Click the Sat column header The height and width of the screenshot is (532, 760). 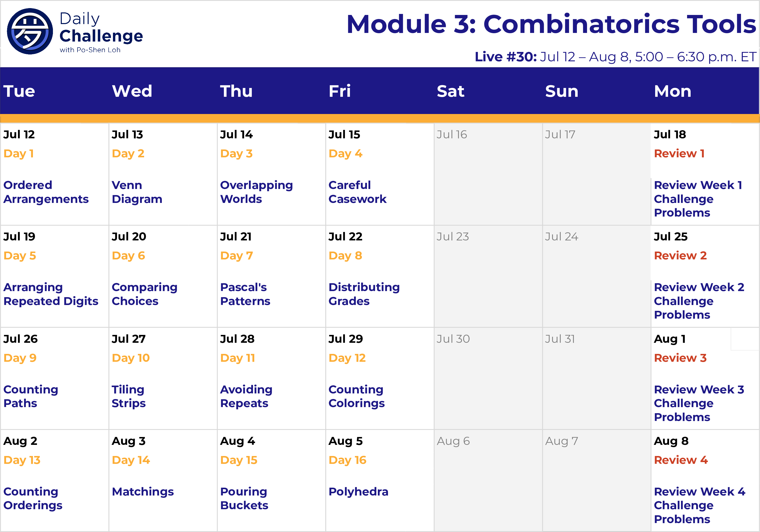point(450,91)
